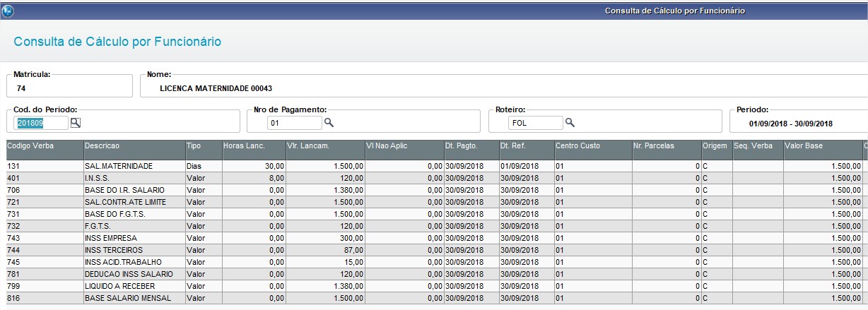Click Dias type in SAL.MATERNIDADE row
This screenshot has height=310, width=868.
point(194,166)
